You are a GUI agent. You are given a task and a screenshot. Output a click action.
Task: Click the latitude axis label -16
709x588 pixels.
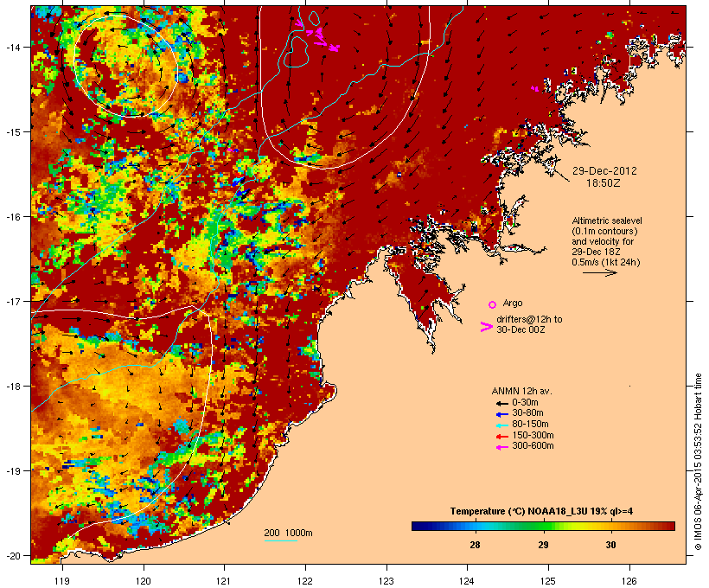pos(13,217)
